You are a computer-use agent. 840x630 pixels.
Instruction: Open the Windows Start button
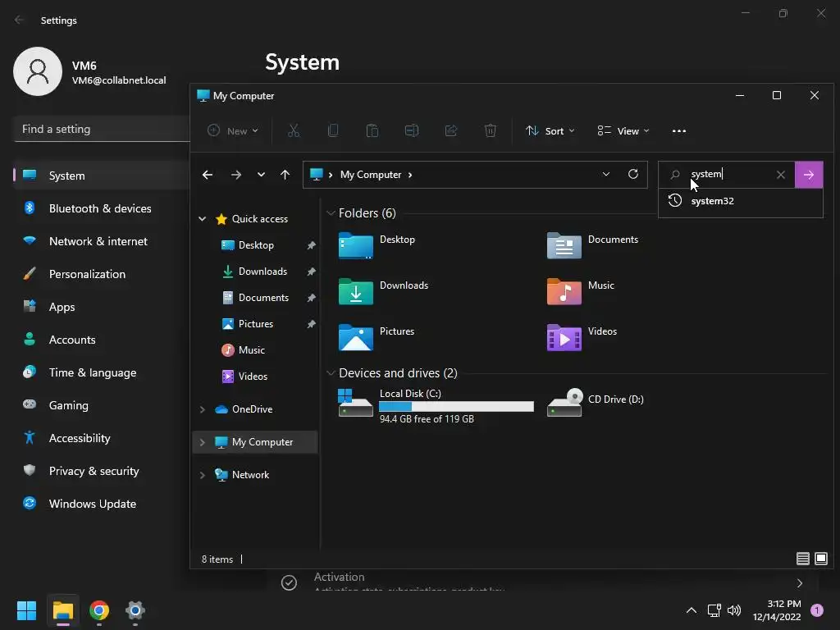coord(26,610)
